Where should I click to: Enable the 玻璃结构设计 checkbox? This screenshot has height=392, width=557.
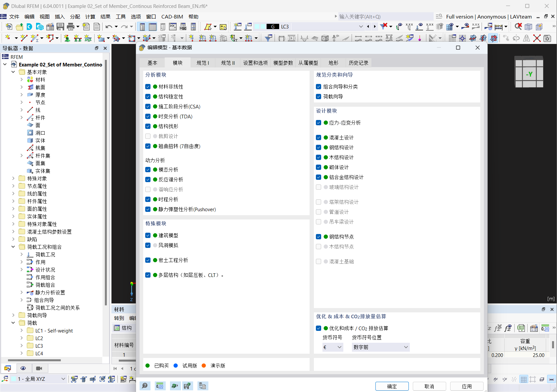pos(319,187)
